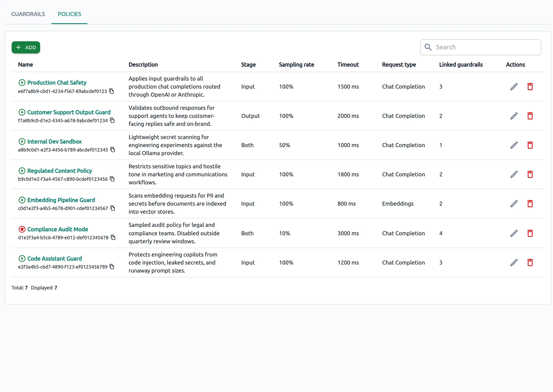This screenshot has width=553, height=392.
Task: Delete the Production Chat Safety policy
Action: [x=530, y=87]
